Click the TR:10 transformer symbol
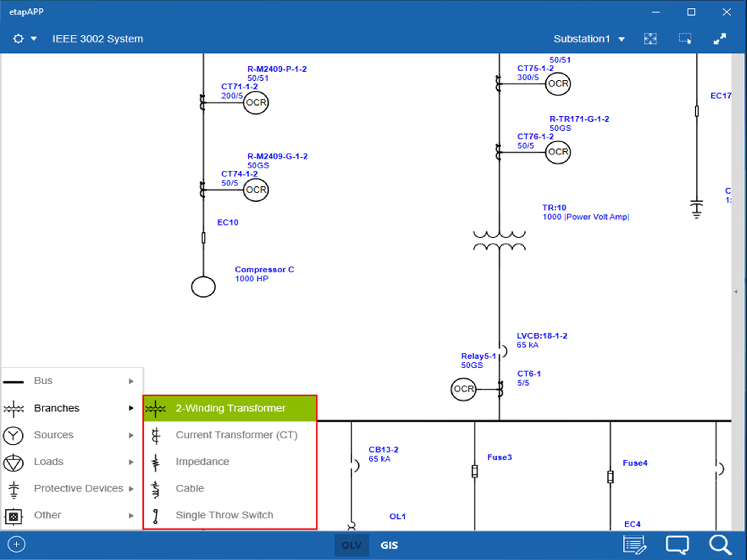Screen dimensions: 747x560 click(499, 241)
